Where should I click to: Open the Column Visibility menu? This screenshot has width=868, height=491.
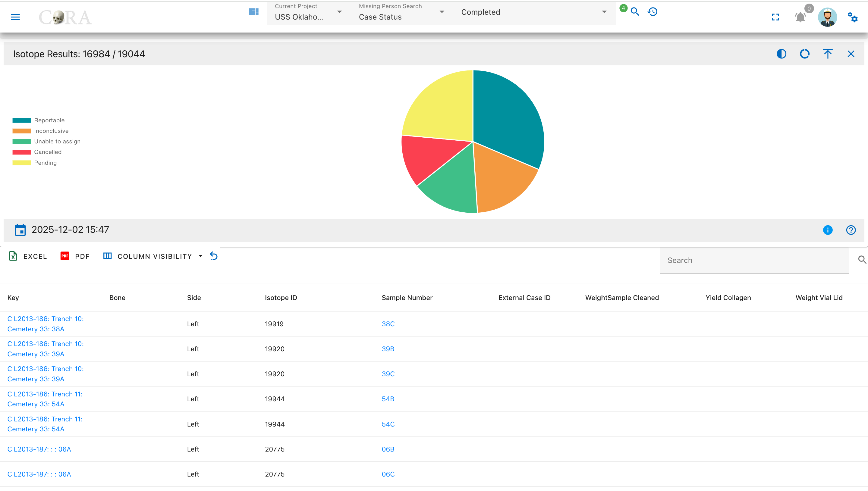pyautogui.click(x=153, y=256)
